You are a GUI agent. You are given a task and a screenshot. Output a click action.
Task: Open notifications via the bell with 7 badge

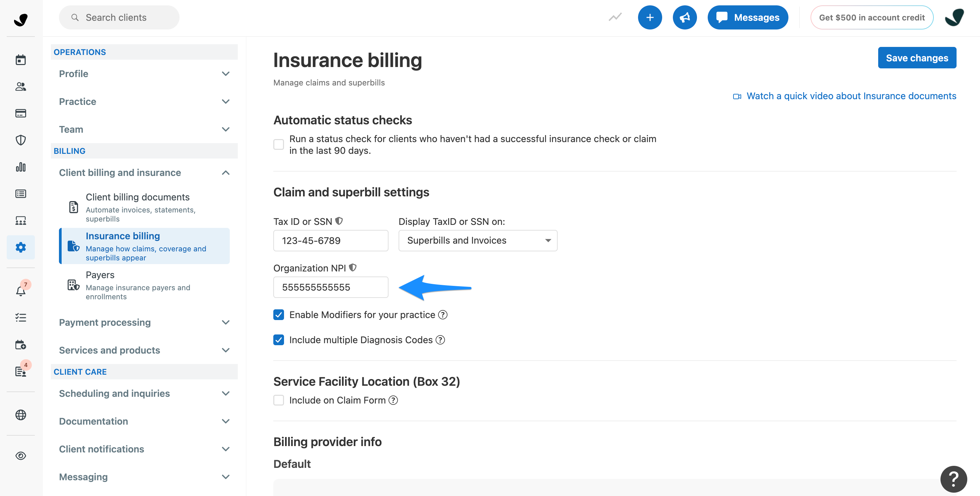20,291
